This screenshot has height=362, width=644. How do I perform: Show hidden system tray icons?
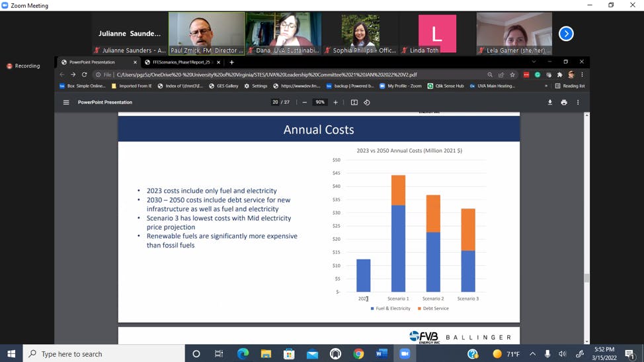tap(532, 354)
